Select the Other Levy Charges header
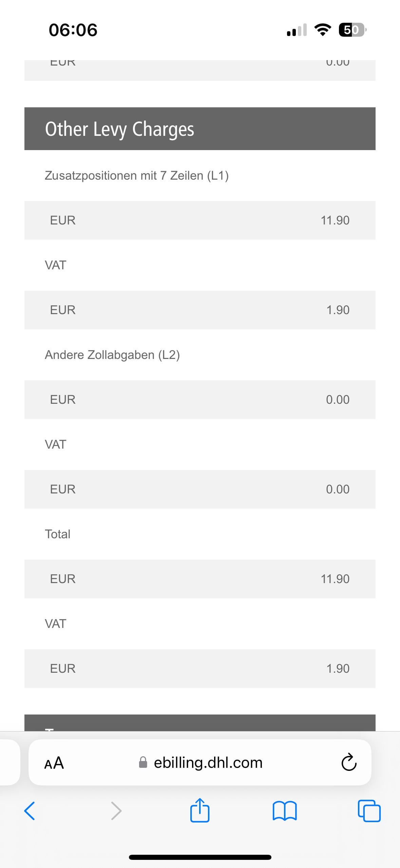This screenshot has height=868, width=400. tap(200, 129)
